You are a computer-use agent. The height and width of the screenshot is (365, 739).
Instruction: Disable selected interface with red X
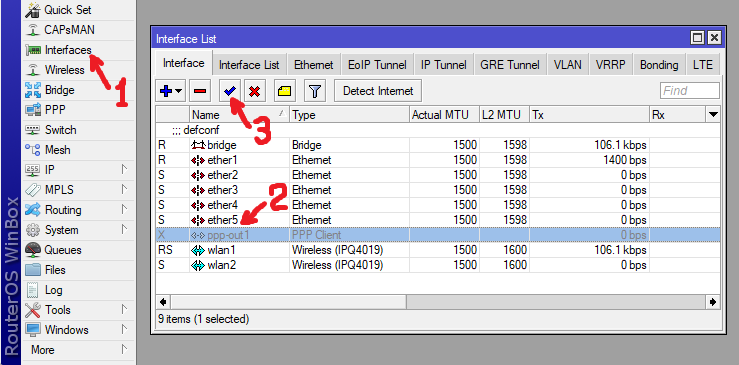(x=255, y=91)
